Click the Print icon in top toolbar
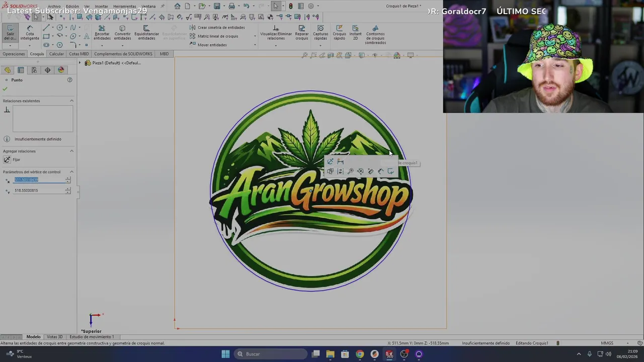Image resolution: width=644 pixels, height=362 pixels. (231, 6)
